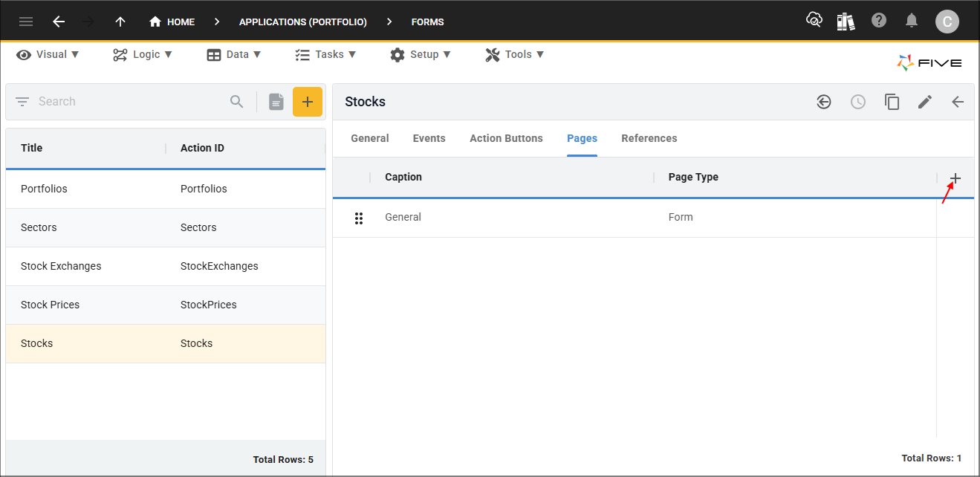Click the Caption column header

(x=403, y=177)
